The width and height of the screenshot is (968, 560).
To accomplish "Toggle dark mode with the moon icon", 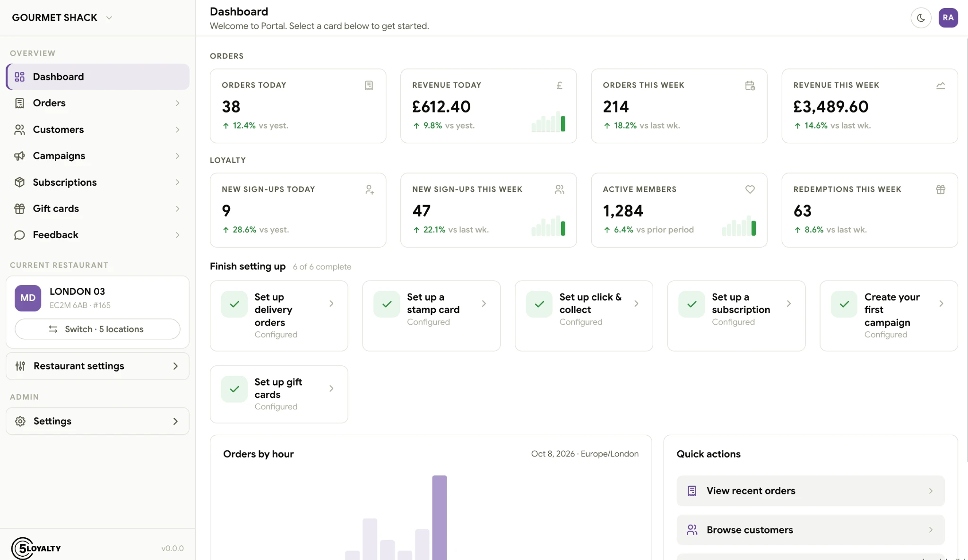I will (x=921, y=18).
